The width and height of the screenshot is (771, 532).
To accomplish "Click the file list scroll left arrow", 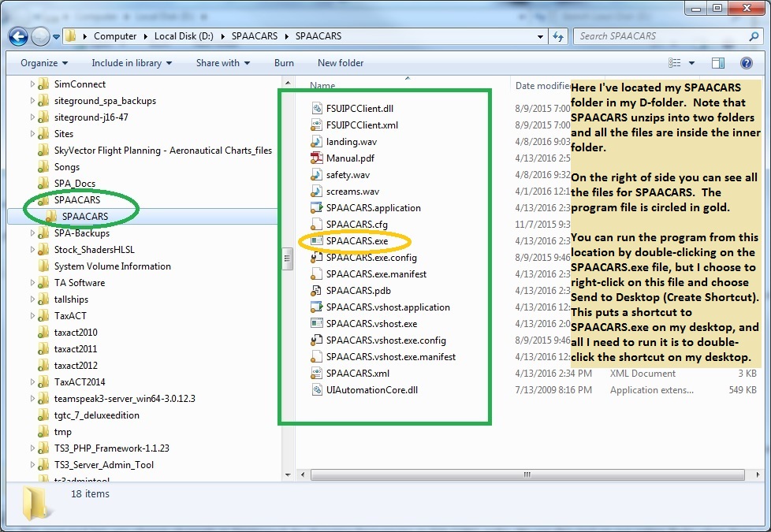I will [x=303, y=474].
